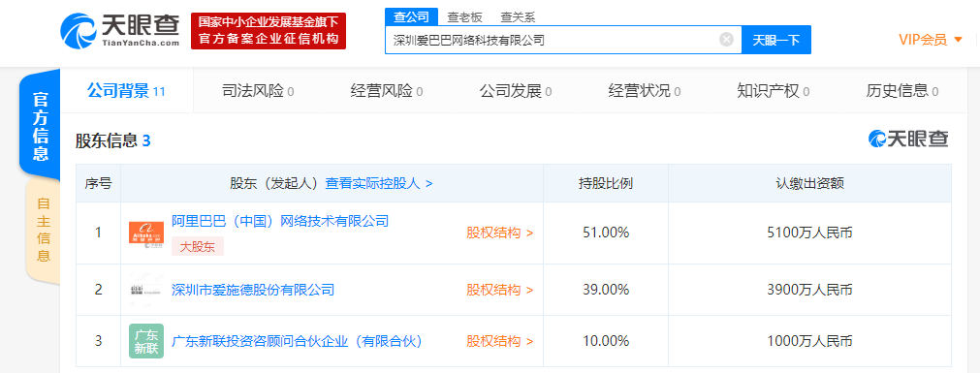Open 深圳市爱施德股份有限公司 shareholder link
The image size is (980, 373).
[x=253, y=290]
